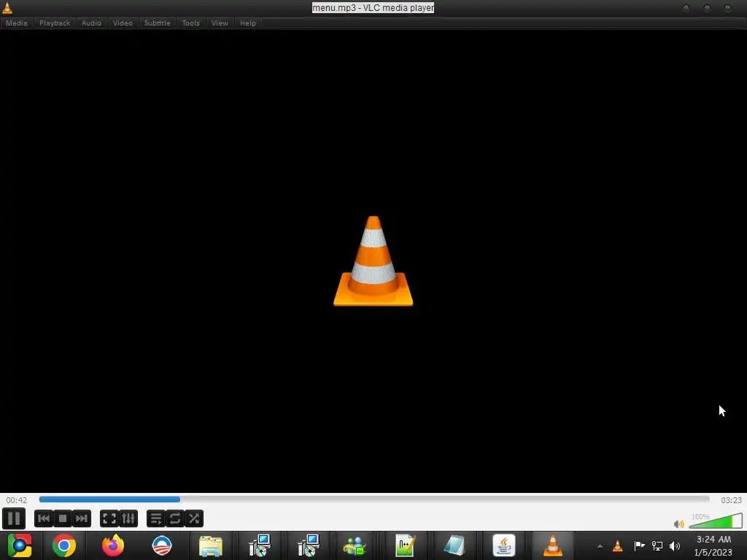The width and height of the screenshot is (747, 560).
Task: Open the Playback menu
Action: pyautogui.click(x=55, y=23)
